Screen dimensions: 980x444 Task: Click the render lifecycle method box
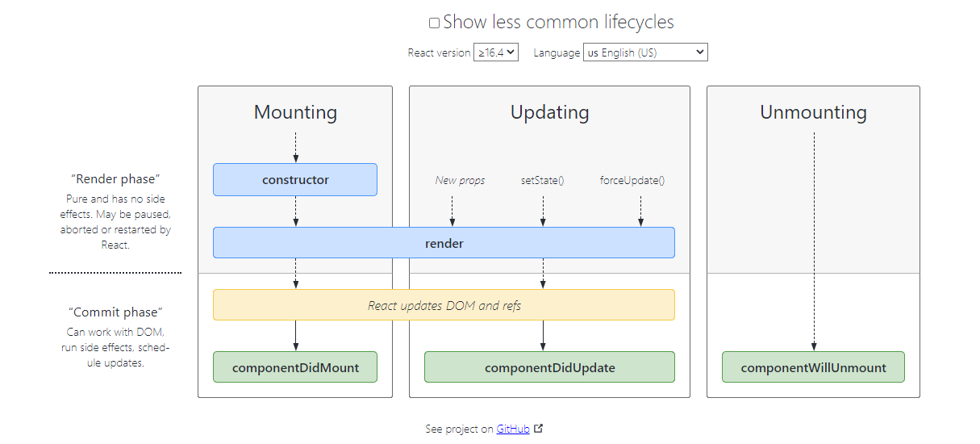pos(444,243)
